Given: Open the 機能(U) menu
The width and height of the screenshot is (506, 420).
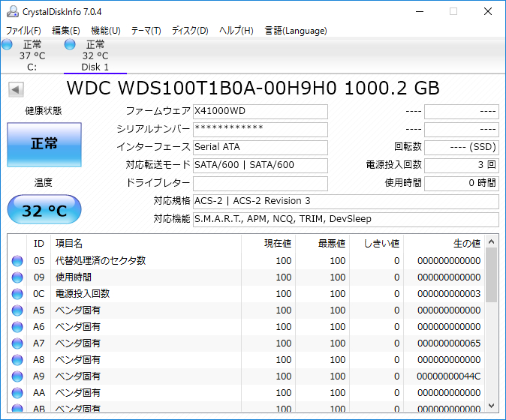Looking at the screenshot, I should [x=105, y=31].
